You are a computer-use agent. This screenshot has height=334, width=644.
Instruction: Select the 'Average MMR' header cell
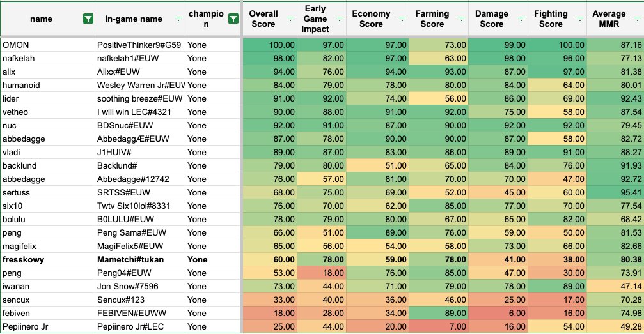pyautogui.click(x=615, y=19)
